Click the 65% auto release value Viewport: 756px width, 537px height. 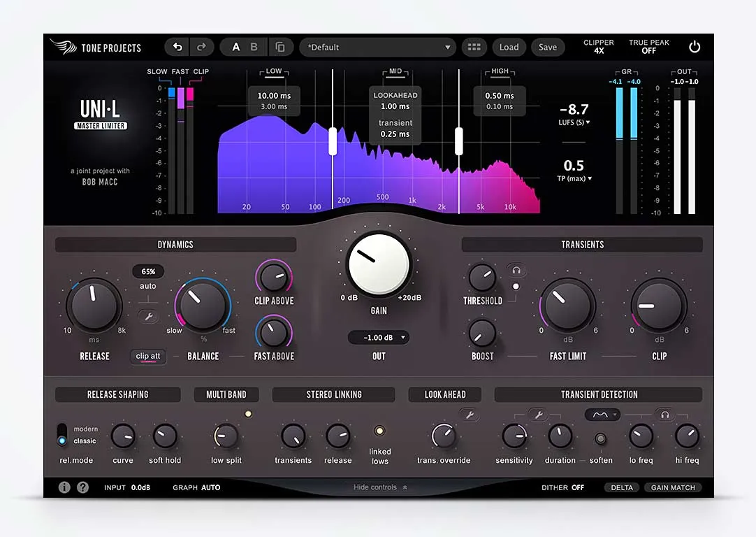(x=148, y=271)
